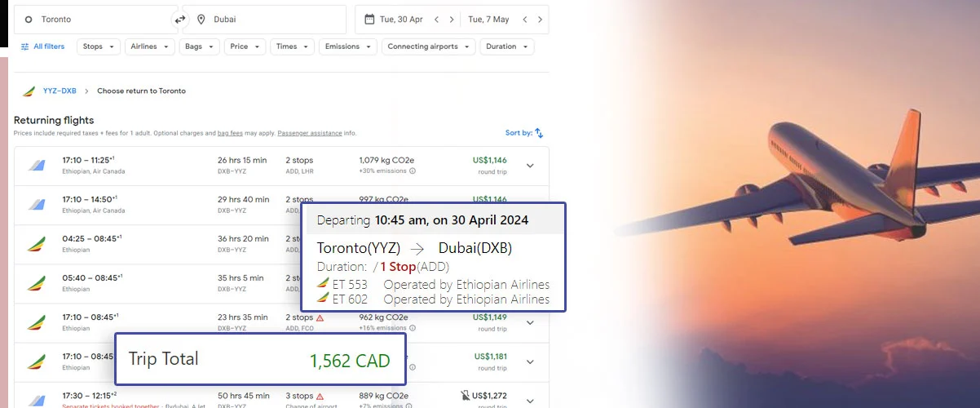980x408 pixels.
Task: Open the Passenger assistance link
Action: (309, 133)
